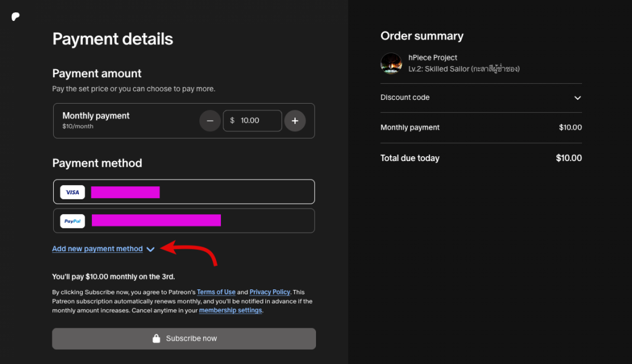Open the Terms of Use link

[216, 292]
